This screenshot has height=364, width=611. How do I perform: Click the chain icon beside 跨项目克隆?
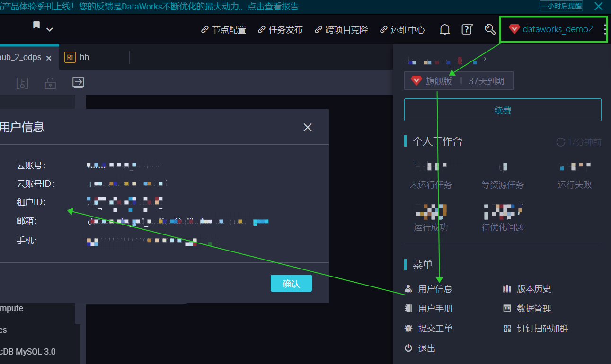[x=319, y=30]
